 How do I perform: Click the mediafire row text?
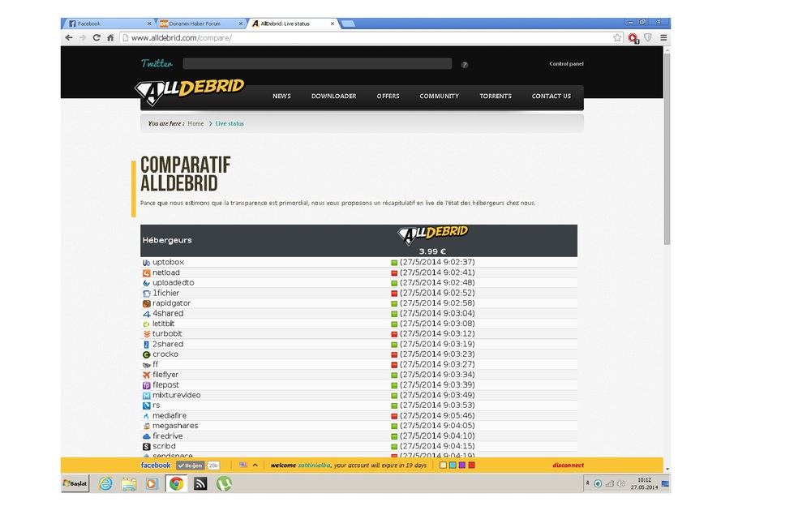pyautogui.click(x=169, y=416)
